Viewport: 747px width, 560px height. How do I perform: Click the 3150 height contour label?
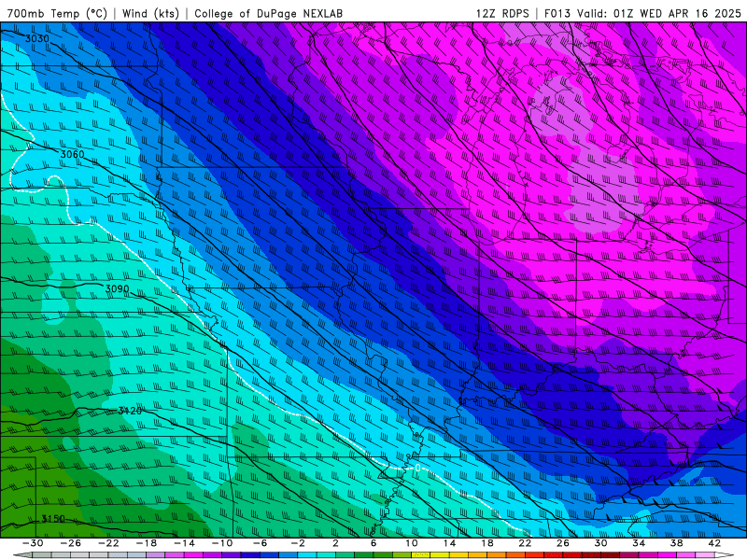coord(53,519)
